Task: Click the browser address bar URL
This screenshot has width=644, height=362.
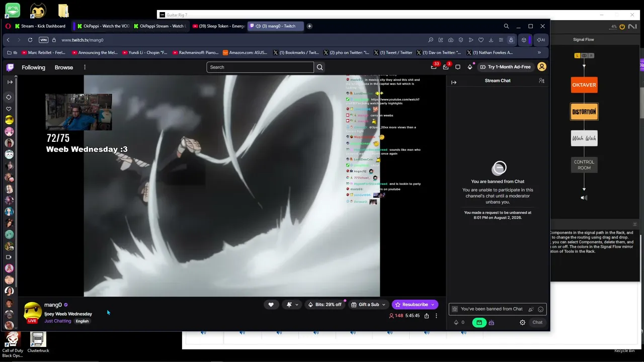Action: pyautogui.click(x=83, y=40)
